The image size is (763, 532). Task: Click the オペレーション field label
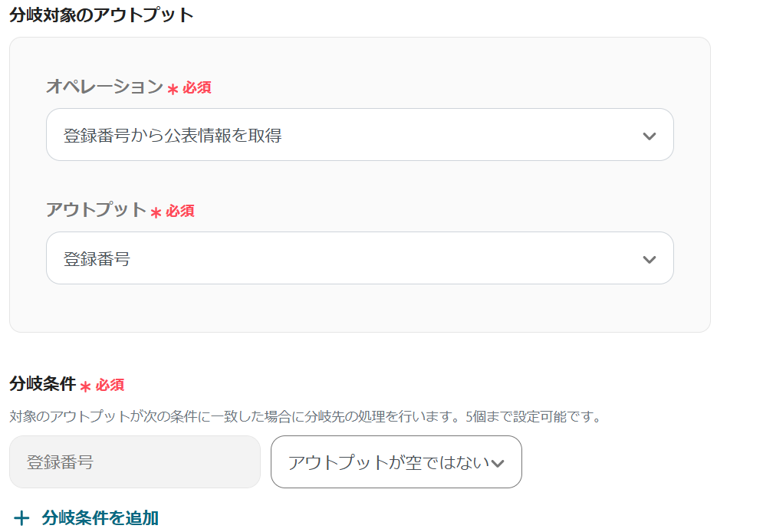[x=104, y=87]
